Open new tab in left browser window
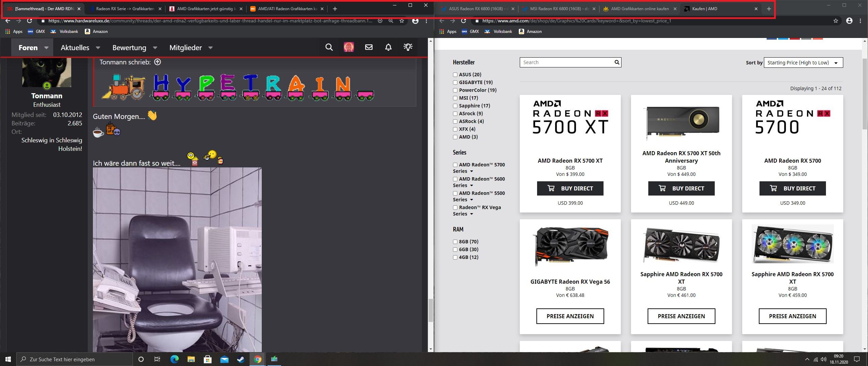 point(335,9)
